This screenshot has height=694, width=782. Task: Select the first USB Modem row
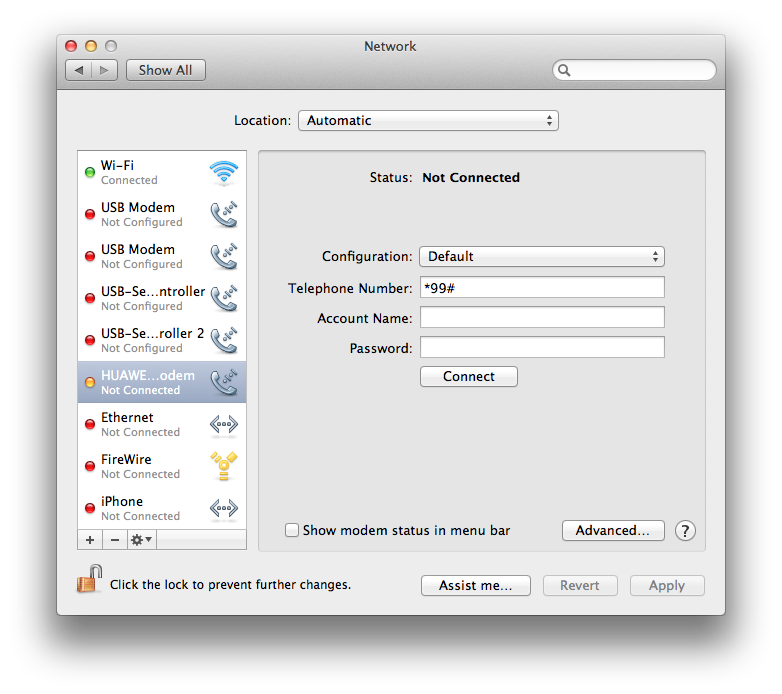pyautogui.click(x=162, y=214)
